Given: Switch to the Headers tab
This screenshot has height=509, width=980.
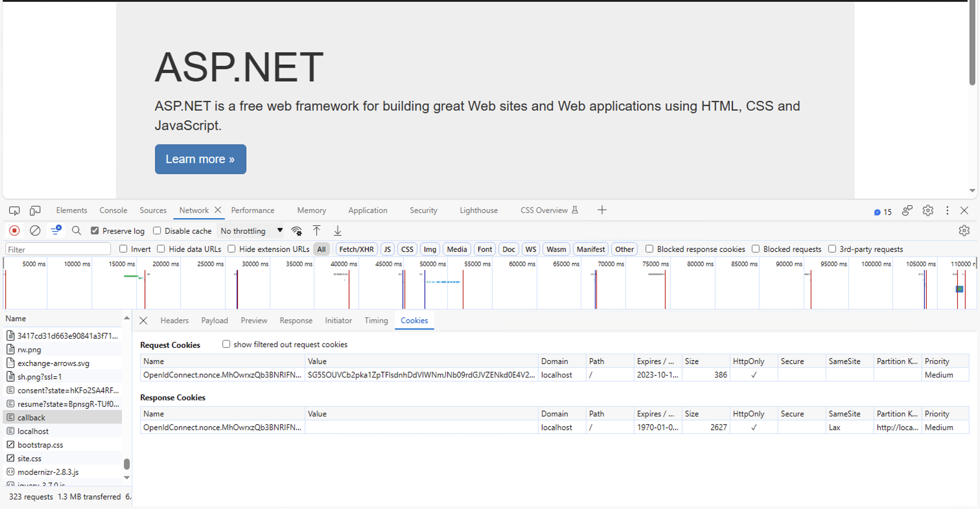Looking at the screenshot, I should coord(174,320).
